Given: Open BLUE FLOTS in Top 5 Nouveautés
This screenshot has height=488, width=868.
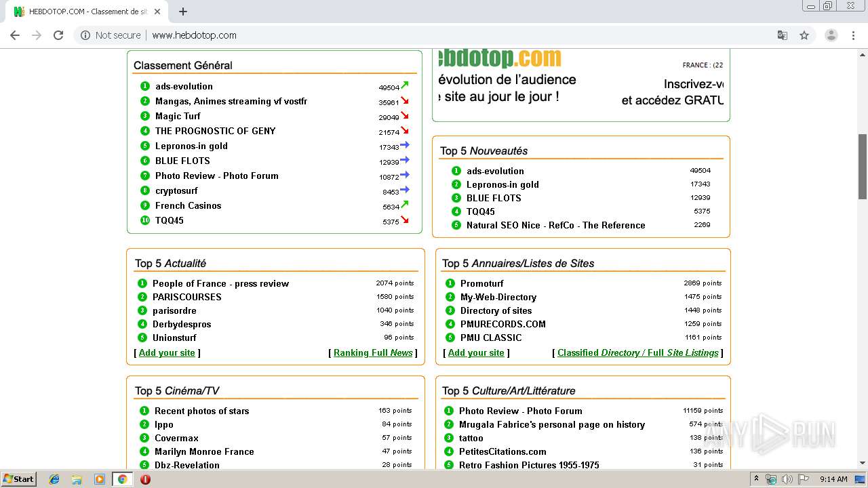Looking at the screenshot, I should tap(494, 198).
